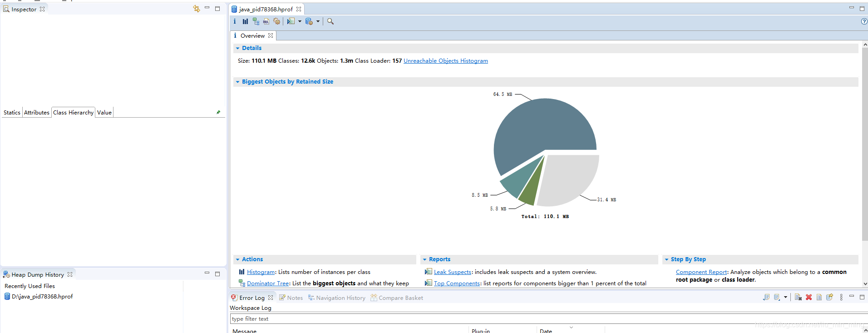Image resolution: width=868 pixels, height=333 pixels.
Task: Click Leak Suspects report icon
Action: [428, 272]
